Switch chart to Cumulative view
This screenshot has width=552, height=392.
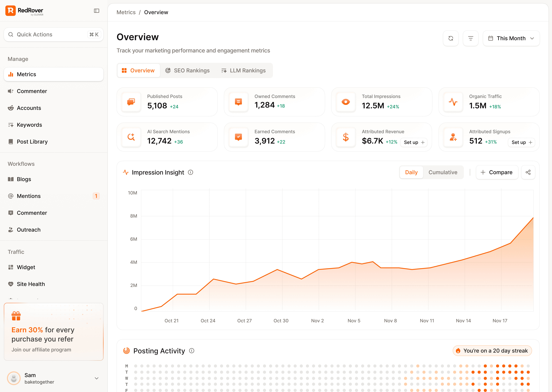tap(443, 172)
